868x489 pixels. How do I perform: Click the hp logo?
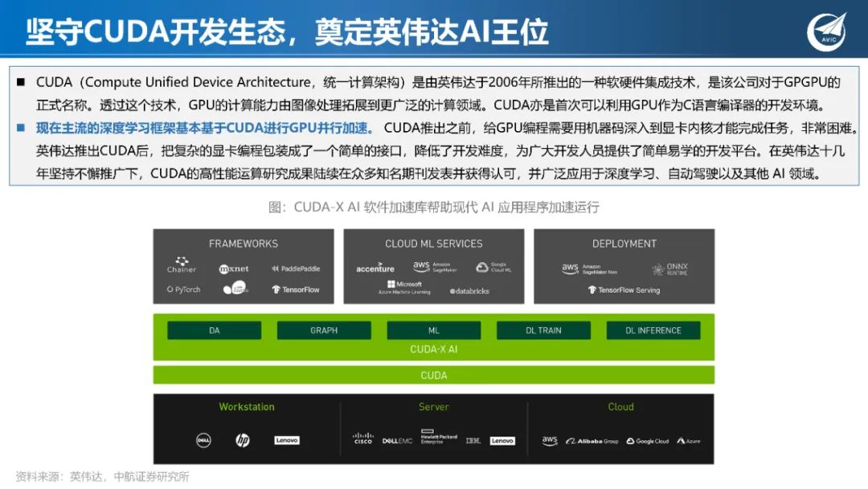[x=243, y=440]
